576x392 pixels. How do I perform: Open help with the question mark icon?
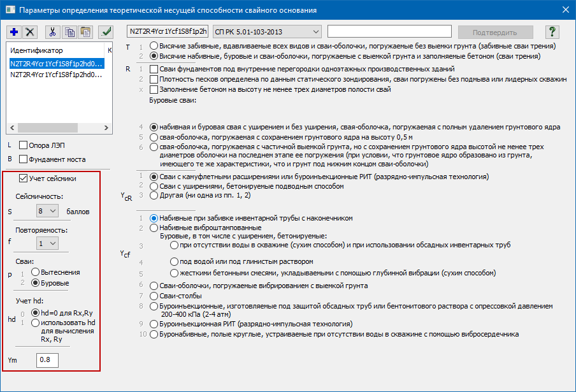[x=552, y=32]
